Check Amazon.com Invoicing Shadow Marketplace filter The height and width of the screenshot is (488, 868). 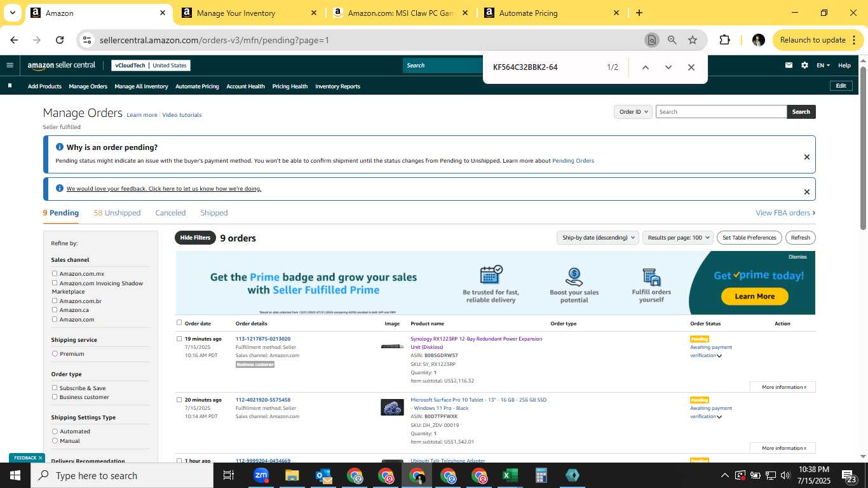55,283
